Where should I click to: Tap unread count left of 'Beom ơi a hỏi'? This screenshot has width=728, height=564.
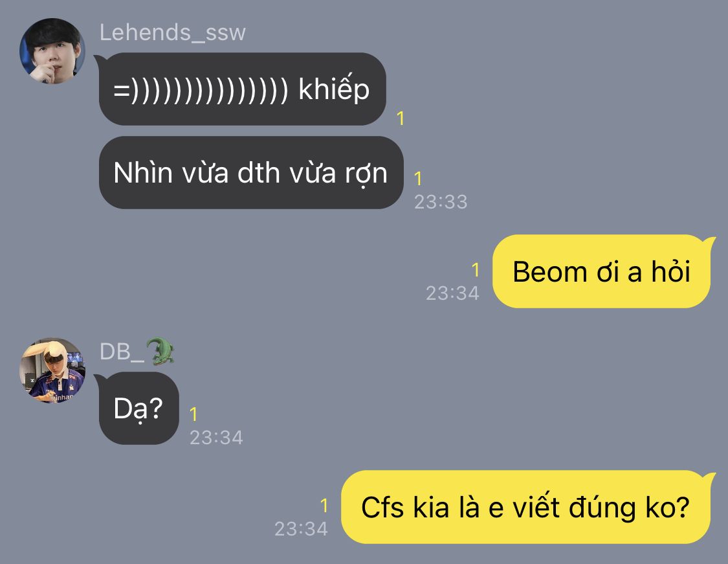(475, 270)
